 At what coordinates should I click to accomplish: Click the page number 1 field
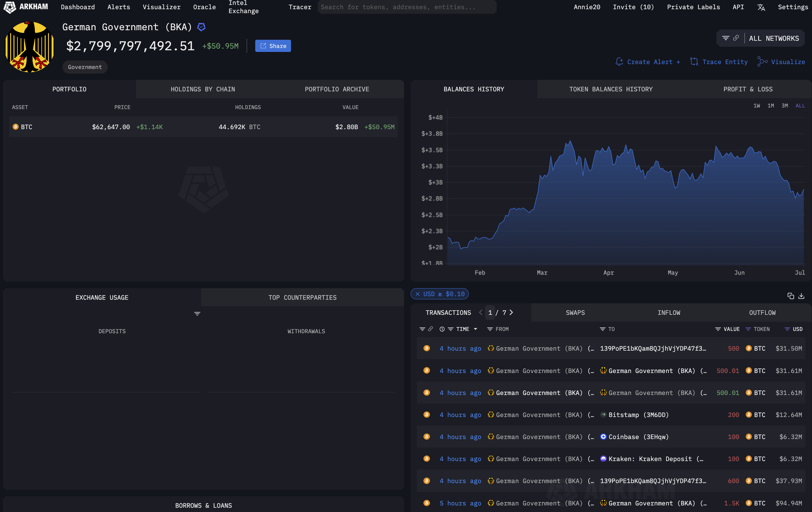pyautogui.click(x=490, y=313)
